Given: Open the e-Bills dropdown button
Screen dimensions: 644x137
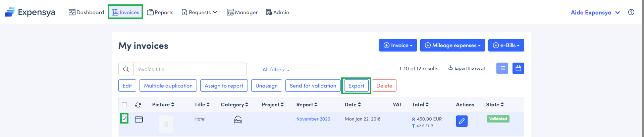Looking at the screenshot, I should coord(506,45).
